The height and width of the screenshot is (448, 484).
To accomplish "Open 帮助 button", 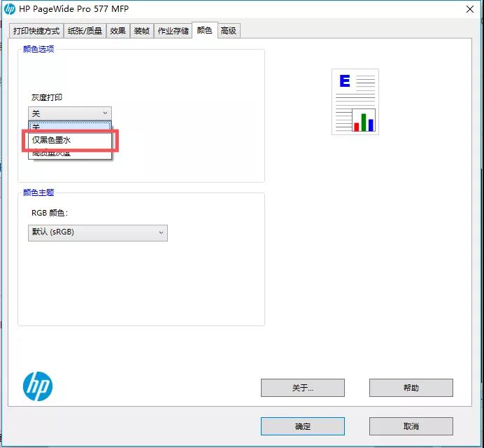I will click(x=411, y=387).
